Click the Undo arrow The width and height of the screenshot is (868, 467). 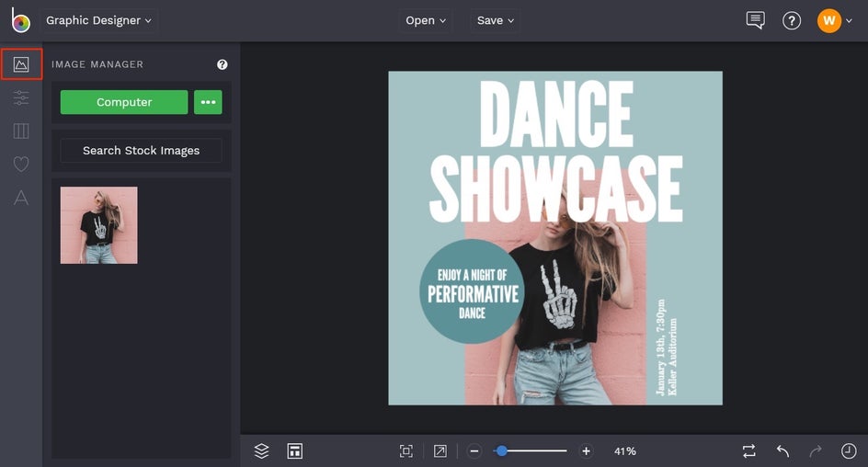click(x=782, y=450)
